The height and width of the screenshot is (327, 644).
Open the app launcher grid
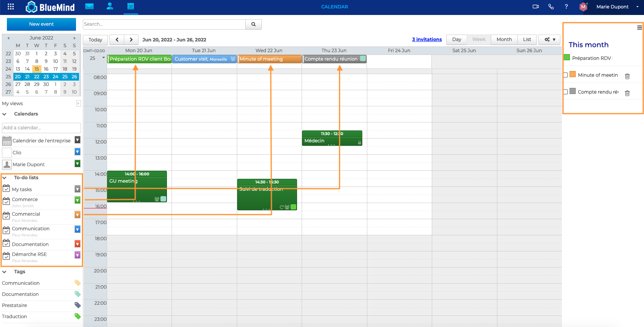click(x=11, y=7)
